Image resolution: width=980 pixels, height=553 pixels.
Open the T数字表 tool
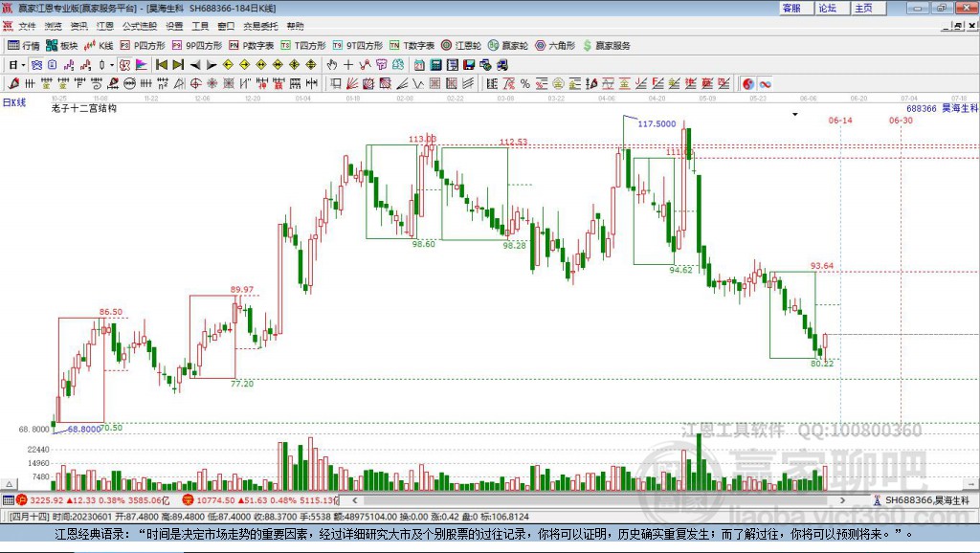click(412, 46)
